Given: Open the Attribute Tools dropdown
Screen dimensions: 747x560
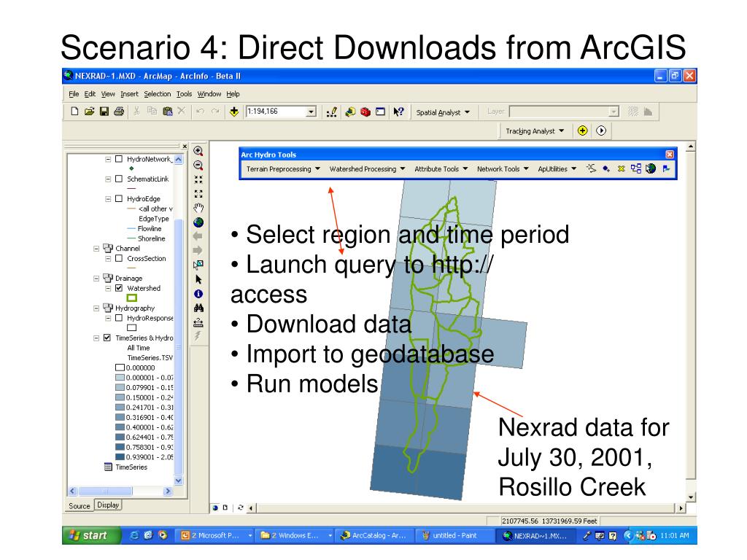Looking at the screenshot, I should (x=441, y=169).
